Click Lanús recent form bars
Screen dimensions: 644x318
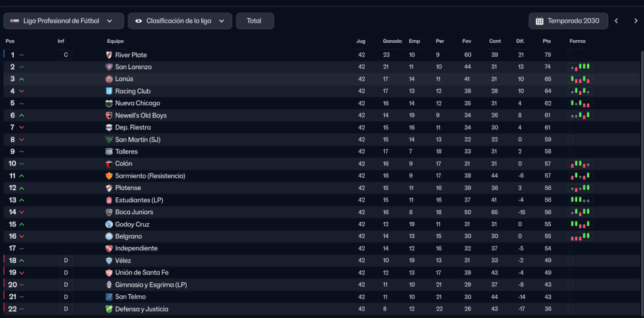580,79
